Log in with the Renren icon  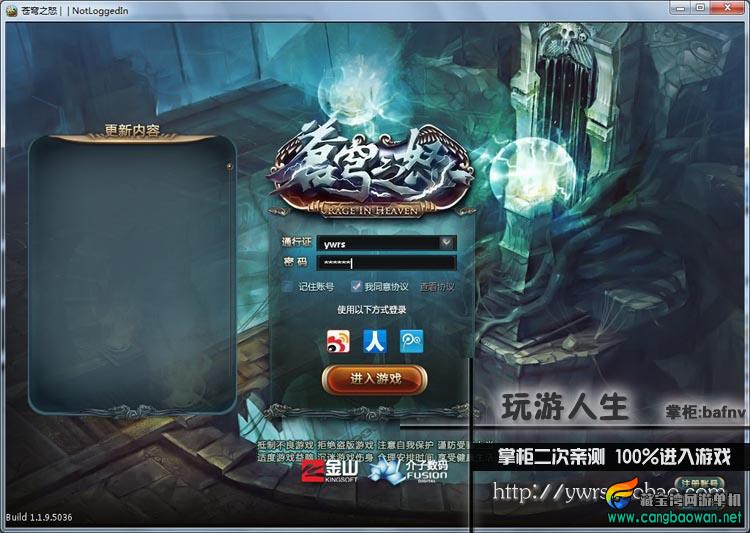click(x=375, y=341)
